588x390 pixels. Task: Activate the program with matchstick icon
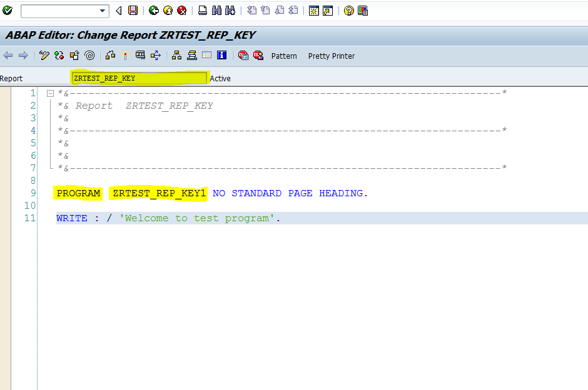click(x=125, y=56)
